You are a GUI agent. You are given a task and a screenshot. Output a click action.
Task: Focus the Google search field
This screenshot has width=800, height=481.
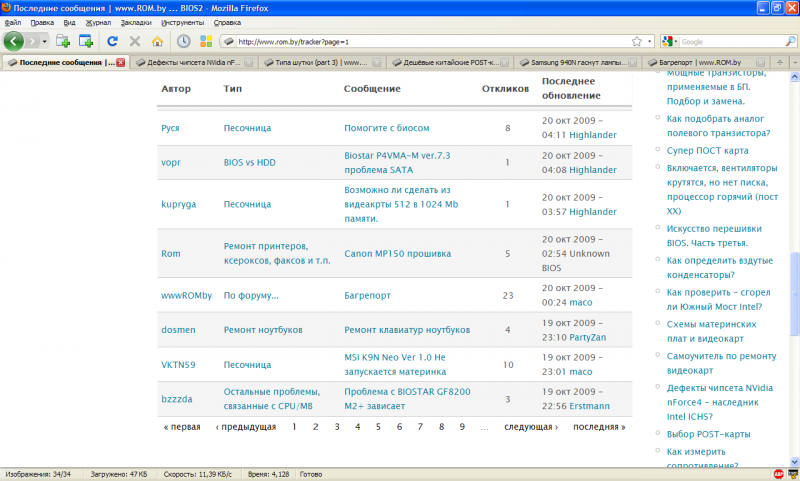(732, 42)
